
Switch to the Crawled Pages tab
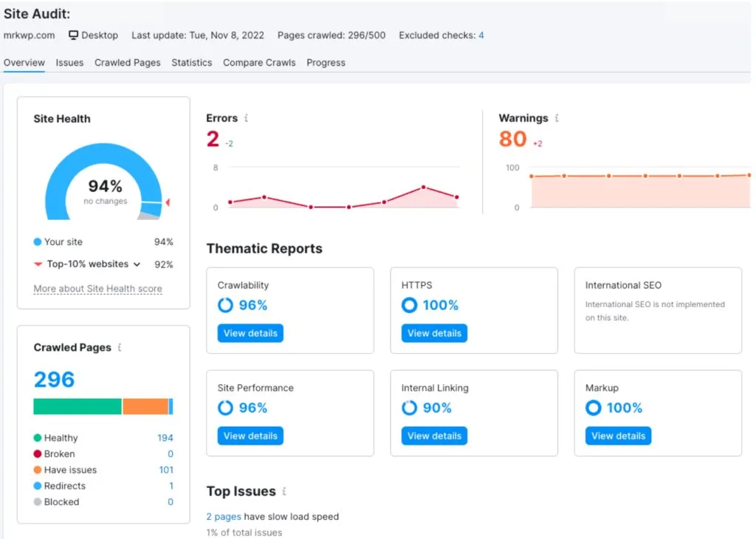127,63
